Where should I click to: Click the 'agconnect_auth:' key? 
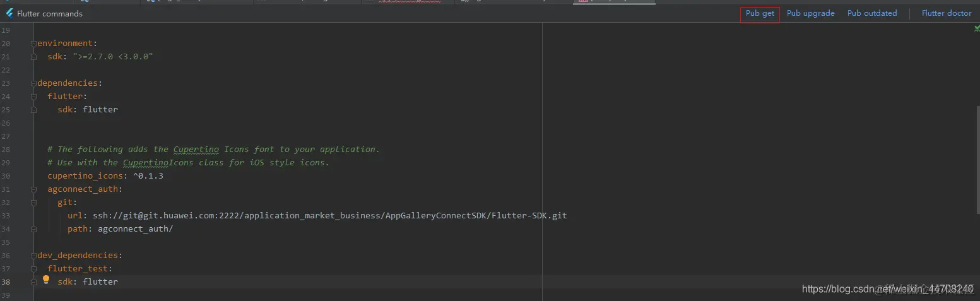85,189
